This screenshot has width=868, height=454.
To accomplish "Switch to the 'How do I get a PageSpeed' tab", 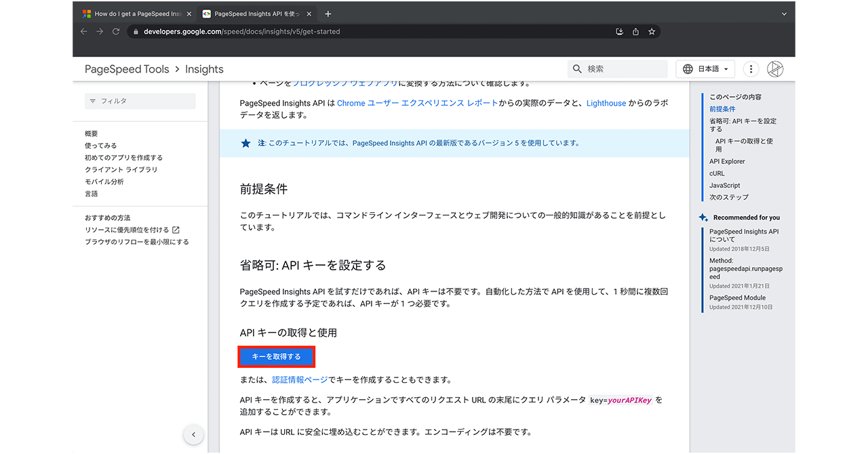I will pos(132,14).
